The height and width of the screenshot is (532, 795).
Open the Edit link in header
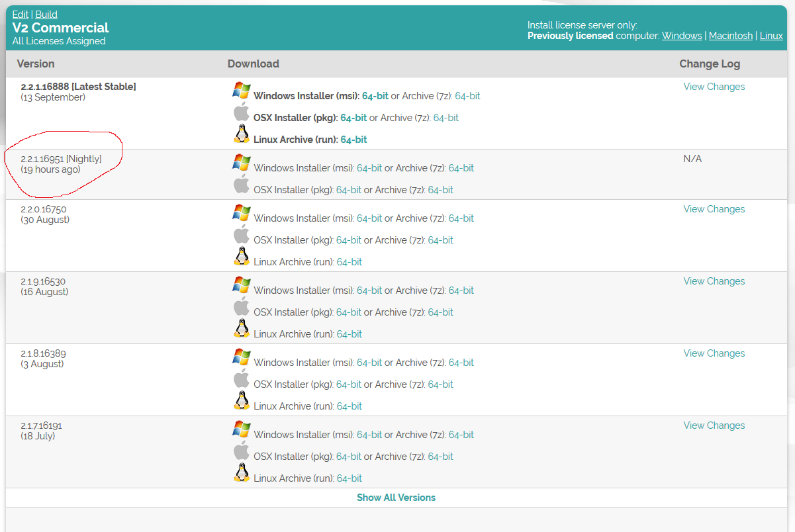[x=20, y=15]
